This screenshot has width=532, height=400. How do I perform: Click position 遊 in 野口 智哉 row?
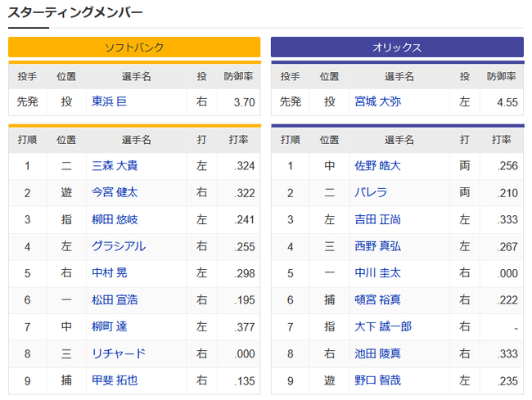[x=330, y=380]
